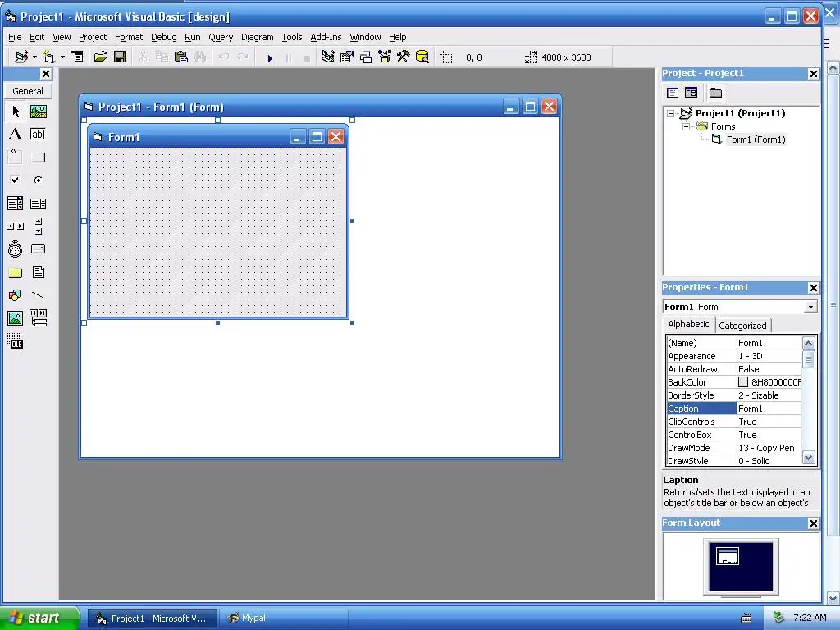840x630 pixels.
Task: Open dropdown next to Add Form icon
Action: pos(62,57)
